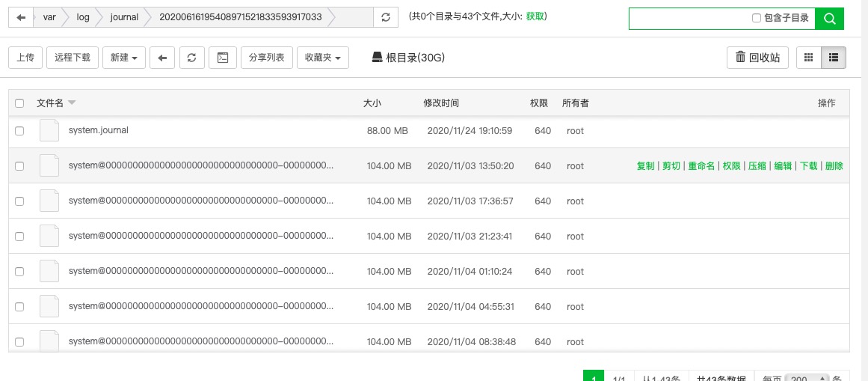The height and width of the screenshot is (381, 868).
Task: Toggle the 包含子目录 checkbox
Action: (757, 18)
